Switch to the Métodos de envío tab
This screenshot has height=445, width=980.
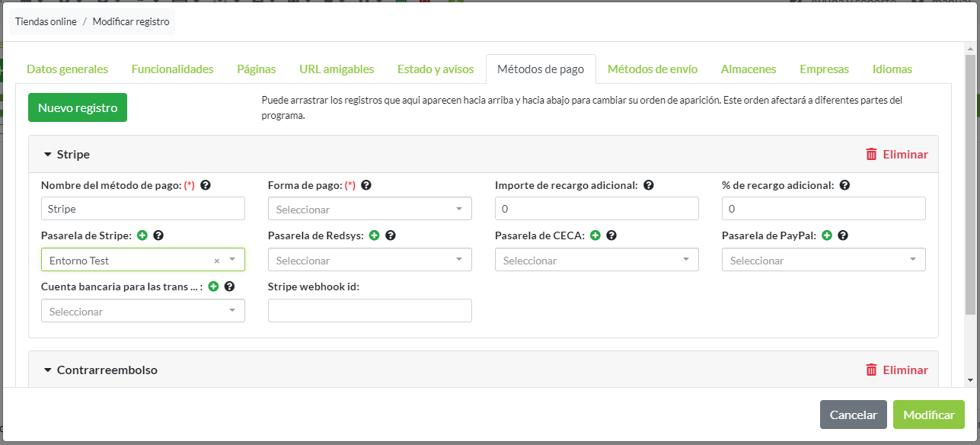[653, 69]
